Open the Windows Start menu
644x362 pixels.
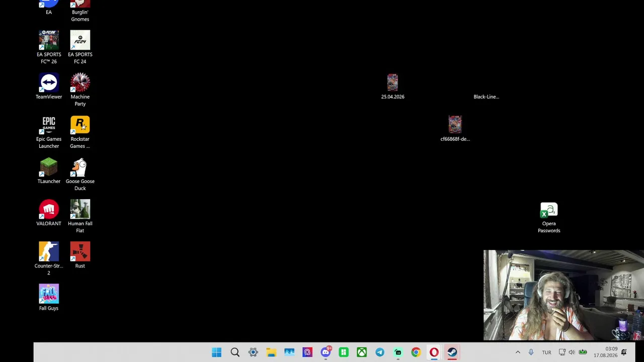pos(217,352)
